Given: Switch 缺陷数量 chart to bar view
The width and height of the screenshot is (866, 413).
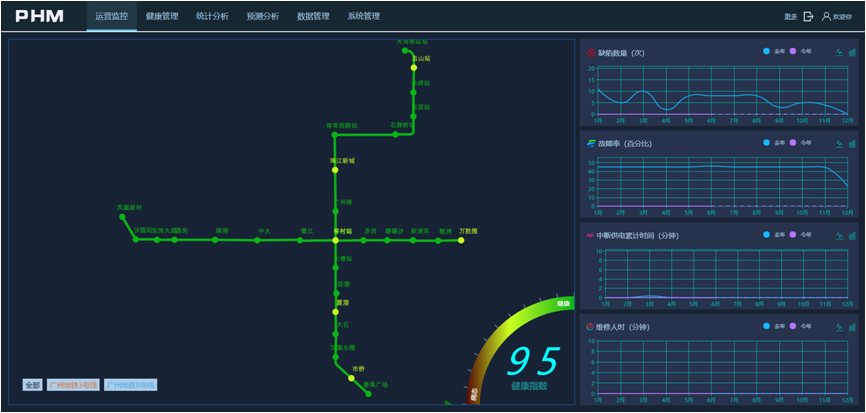Looking at the screenshot, I should click(x=852, y=52).
